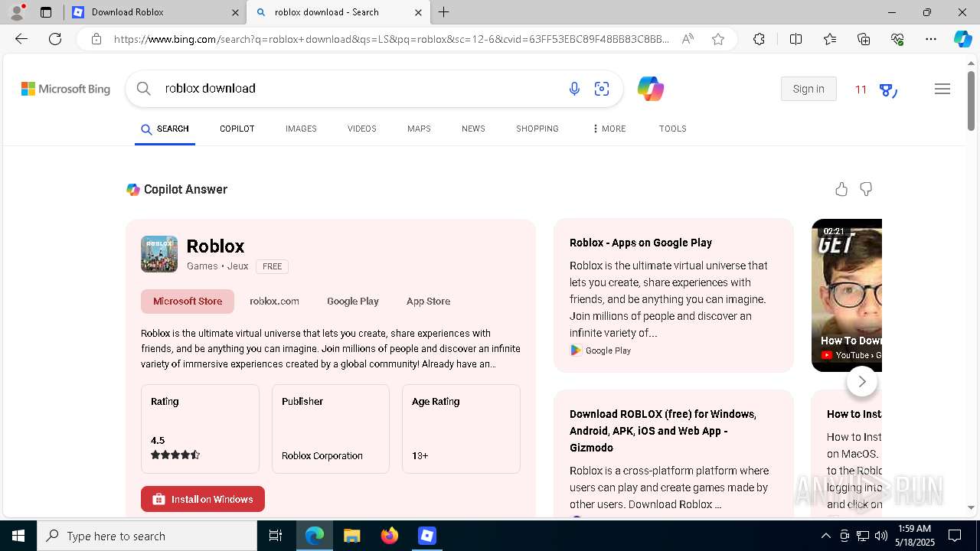Open Edge Settings and more menu
Viewport: 980px width, 551px height.
(x=931, y=39)
